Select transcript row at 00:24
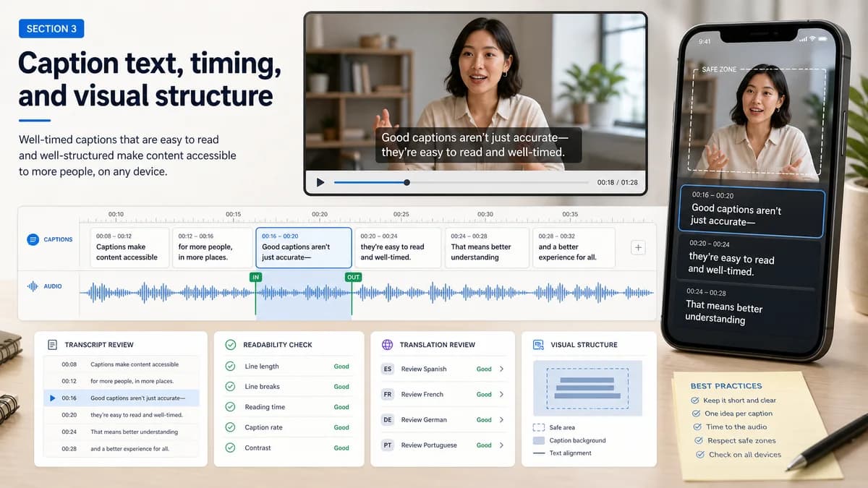The width and height of the screenshot is (868, 488). (x=121, y=432)
